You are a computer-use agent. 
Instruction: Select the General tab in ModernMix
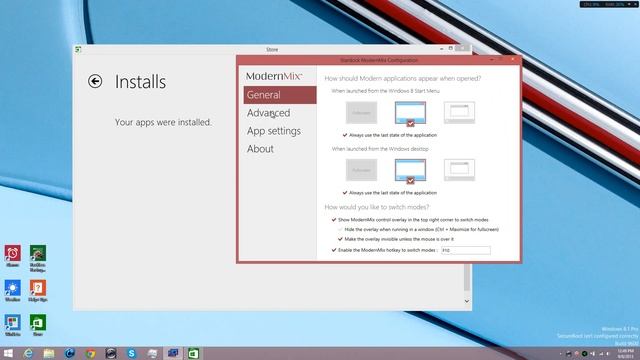[x=280, y=95]
